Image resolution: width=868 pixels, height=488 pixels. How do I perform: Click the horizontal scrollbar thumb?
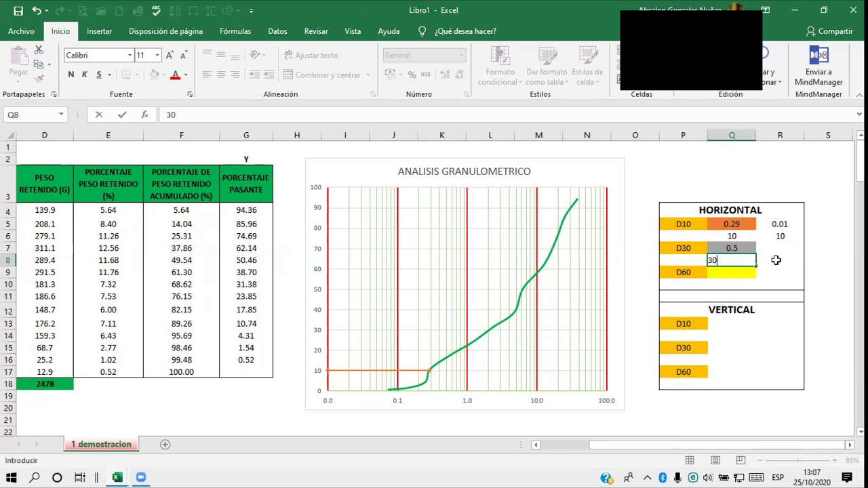pyautogui.click(x=715, y=445)
